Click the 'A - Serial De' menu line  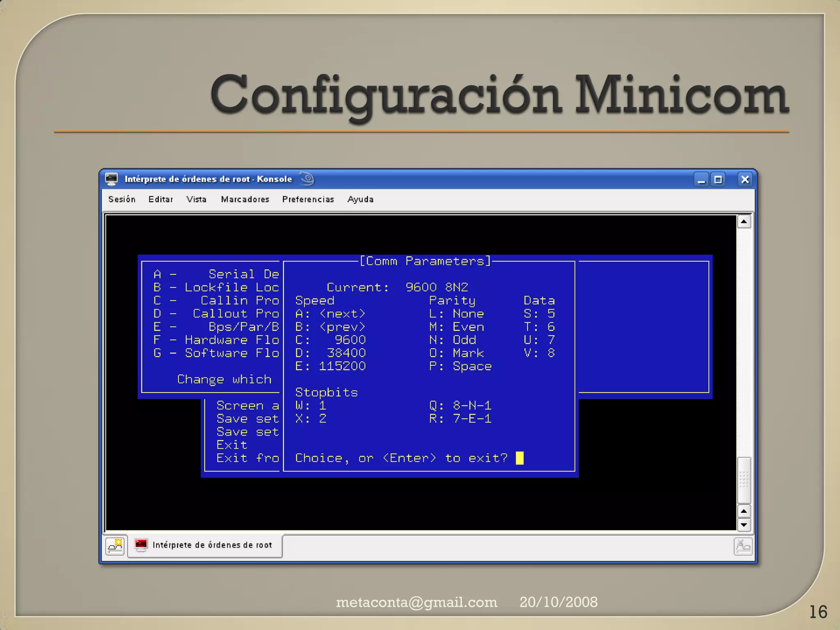pyautogui.click(x=216, y=274)
